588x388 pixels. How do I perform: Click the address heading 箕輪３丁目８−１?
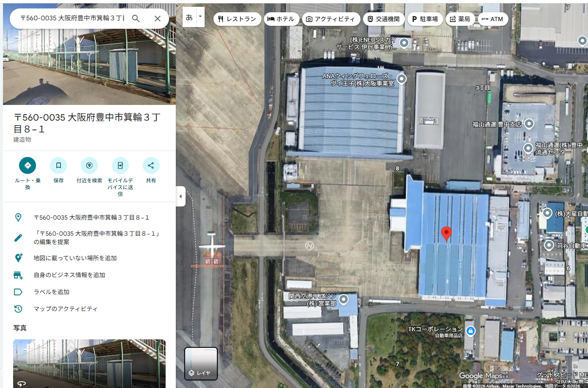pos(87,123)
